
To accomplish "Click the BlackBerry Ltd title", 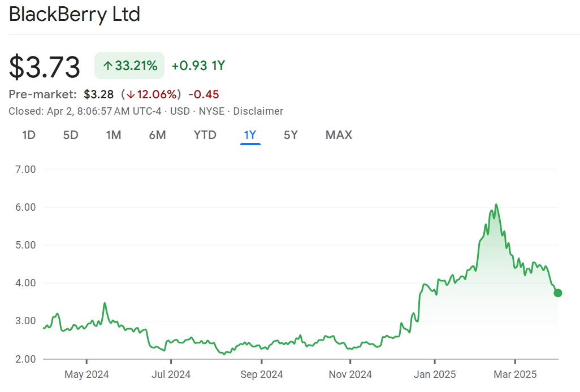I will (75, 15).
